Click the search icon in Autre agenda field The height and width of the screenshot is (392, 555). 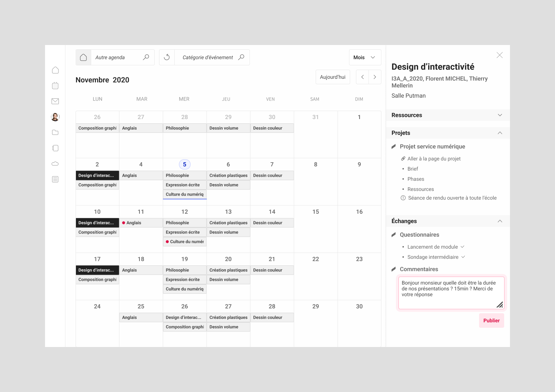(x=146, y=57)
